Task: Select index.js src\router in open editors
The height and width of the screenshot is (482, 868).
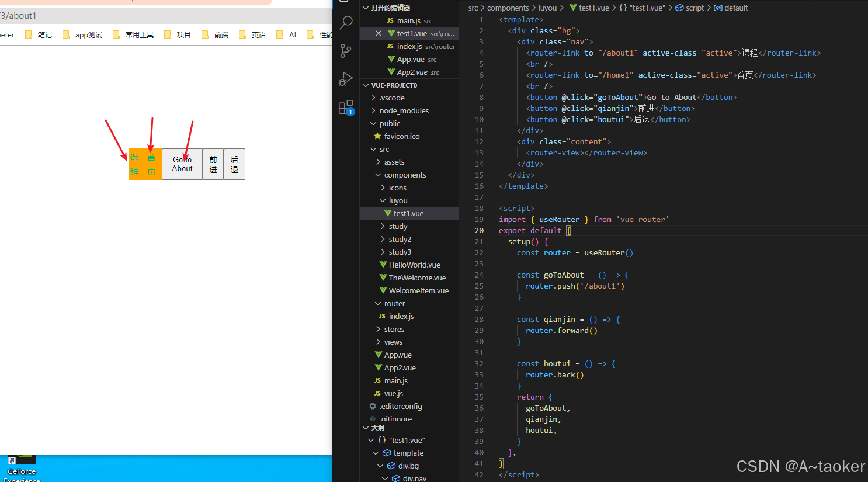Action: [409, 46]
